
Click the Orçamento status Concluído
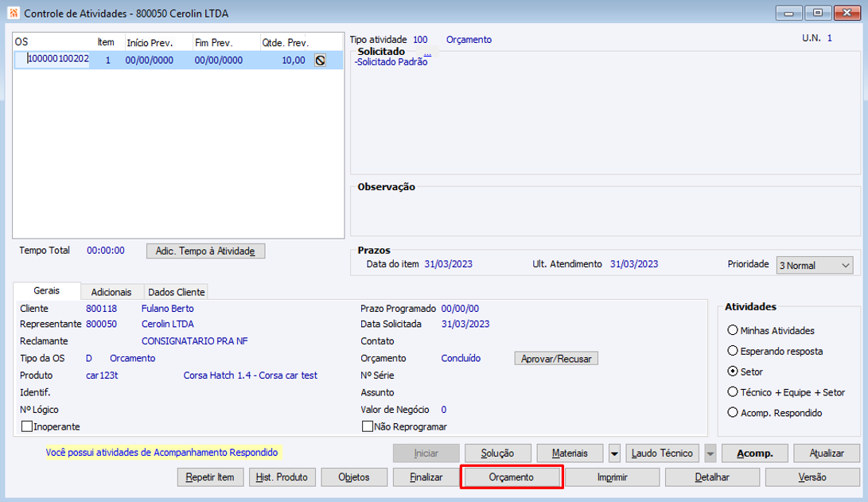tap(461, 358)
